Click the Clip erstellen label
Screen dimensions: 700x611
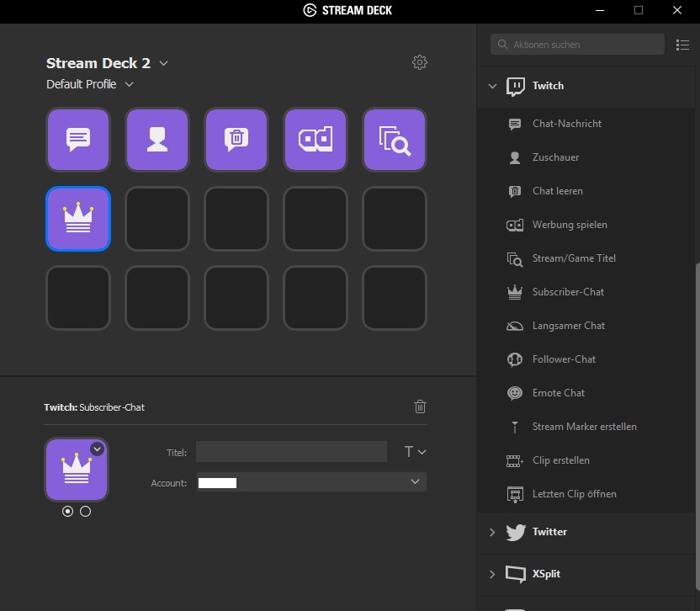[560, 460]
